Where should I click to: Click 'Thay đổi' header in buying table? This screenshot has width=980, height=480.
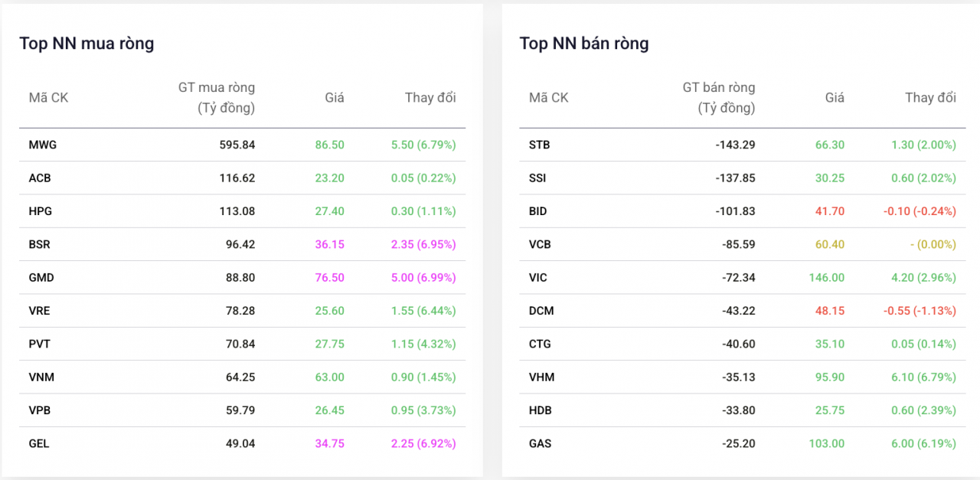tap(430, 97)
